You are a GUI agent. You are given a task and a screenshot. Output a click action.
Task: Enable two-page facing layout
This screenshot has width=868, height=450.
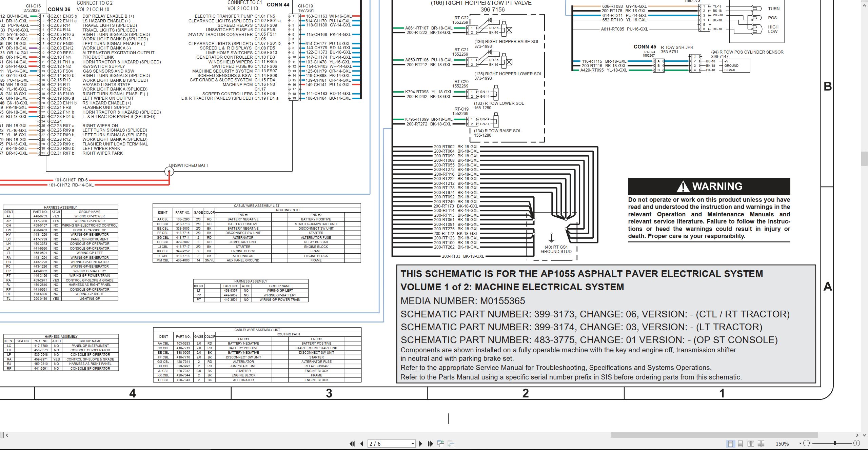point(751,444)
